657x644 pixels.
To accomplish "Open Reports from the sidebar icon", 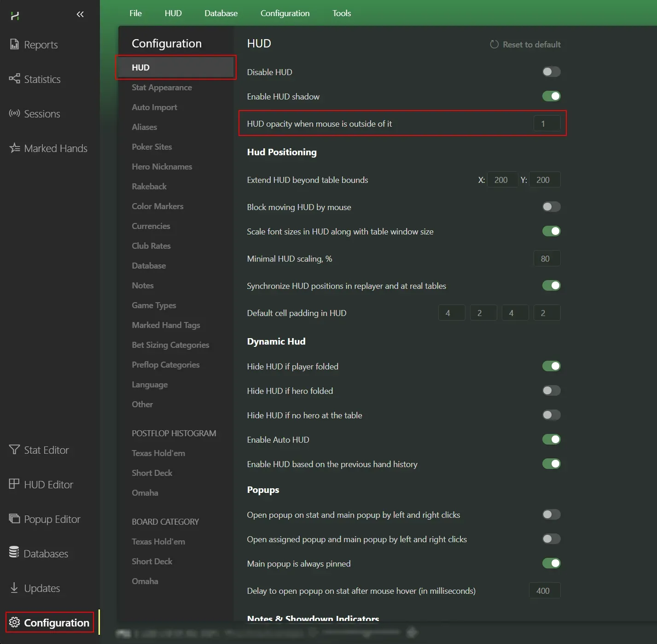I will pos(14,45).
